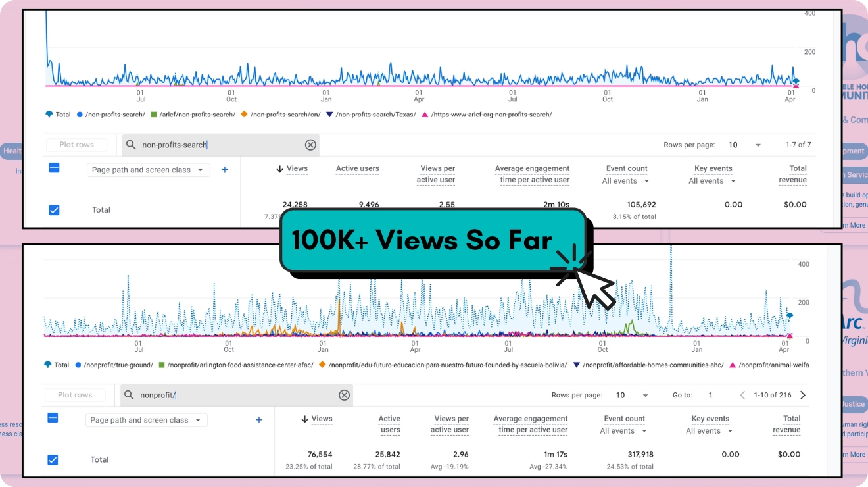Viewport: 868px width, 487px height.
Task: Clear the nonprofit/ search query with the X icon
Action: coord(344,395)
